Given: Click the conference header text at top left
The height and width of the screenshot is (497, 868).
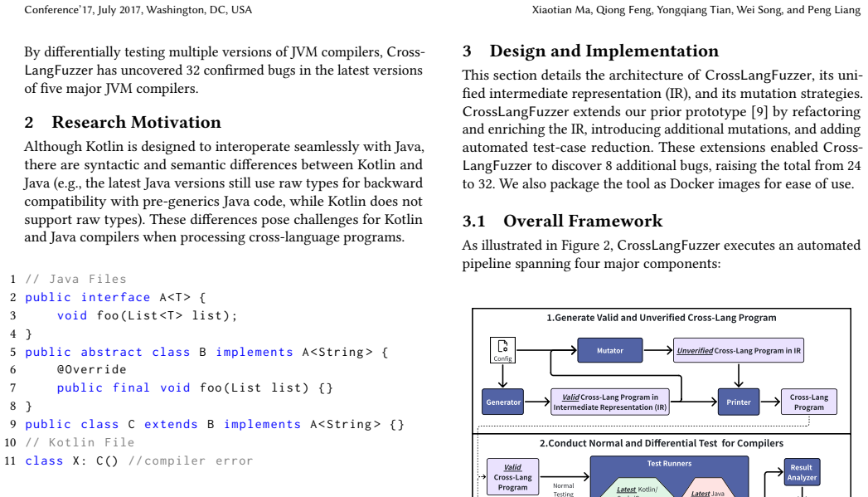Looking at the screenshot, I should coord(138,10).
